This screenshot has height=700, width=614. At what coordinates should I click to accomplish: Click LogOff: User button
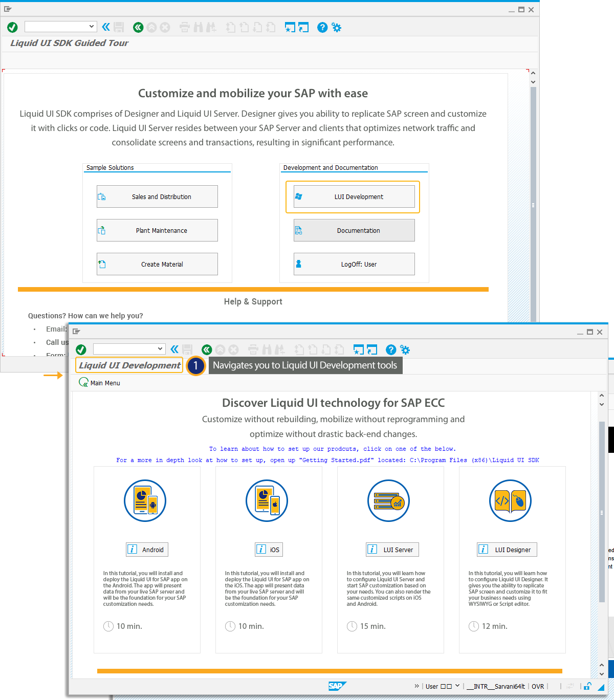coord(354,264)
